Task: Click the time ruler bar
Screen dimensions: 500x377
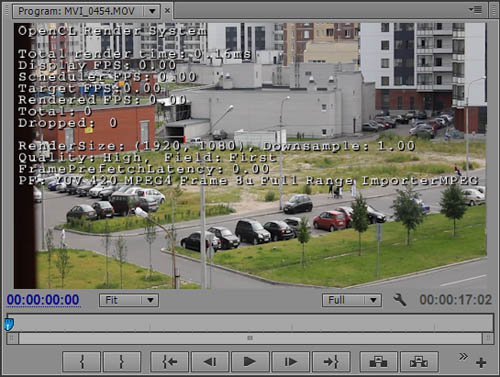Action: 250,323
